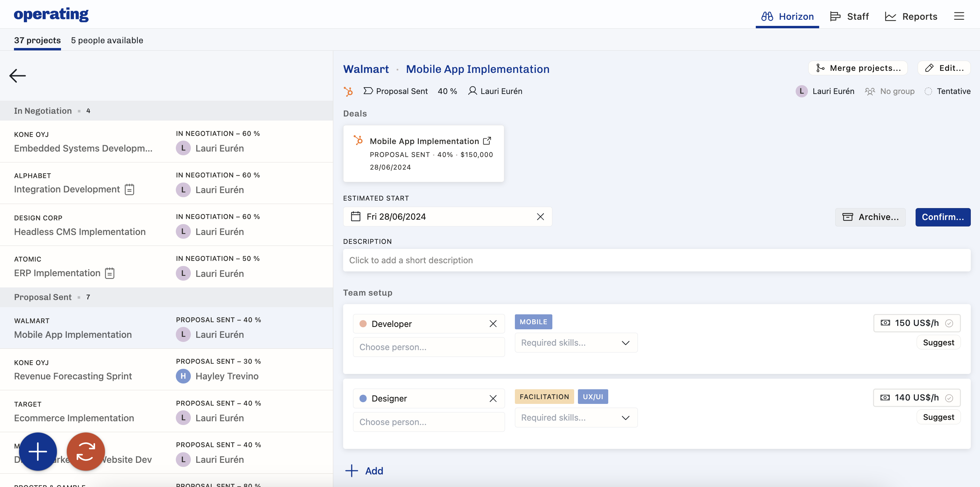Click the description input field

[x=657, y=261]
